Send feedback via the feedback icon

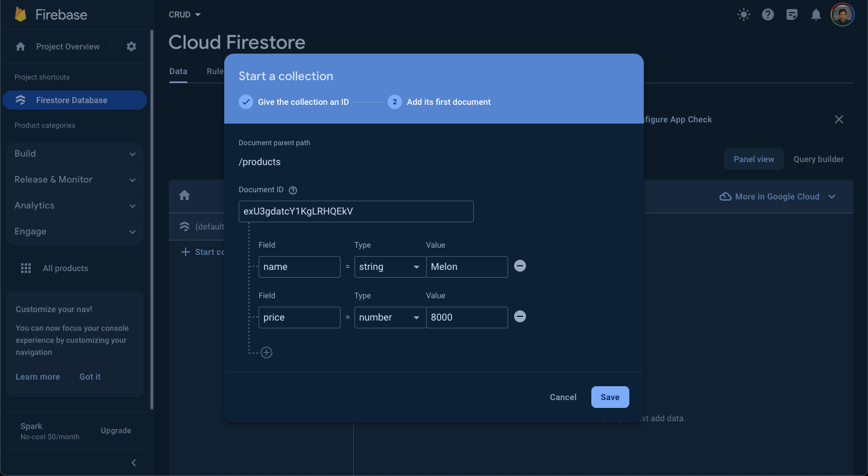click(x=792, y=14)
